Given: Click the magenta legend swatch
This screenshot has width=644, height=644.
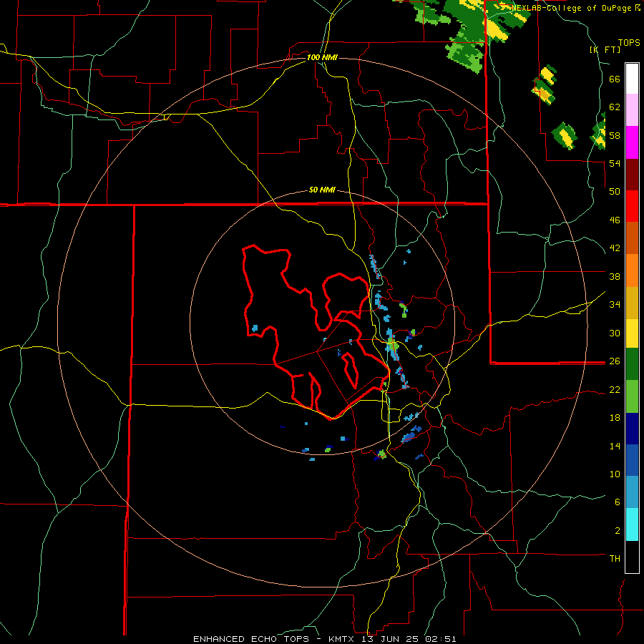Looking at the screenshot, I should [x=632, y=142].
